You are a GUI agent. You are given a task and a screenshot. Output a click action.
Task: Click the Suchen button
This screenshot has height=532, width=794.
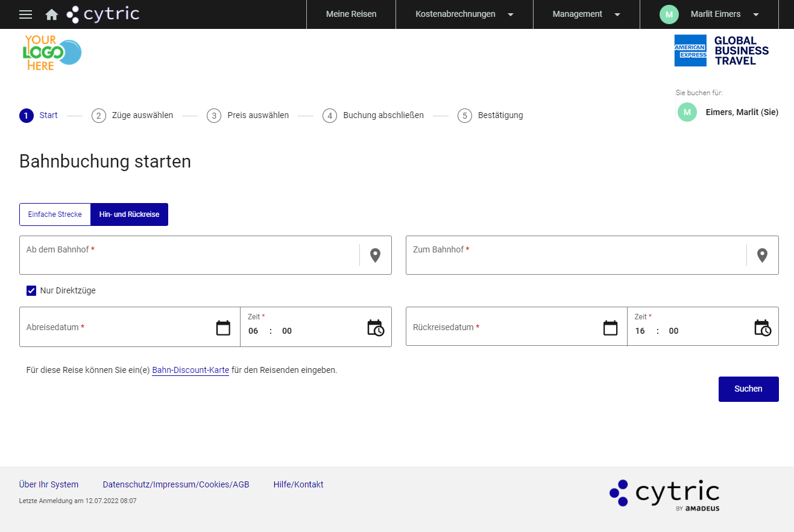749,389
